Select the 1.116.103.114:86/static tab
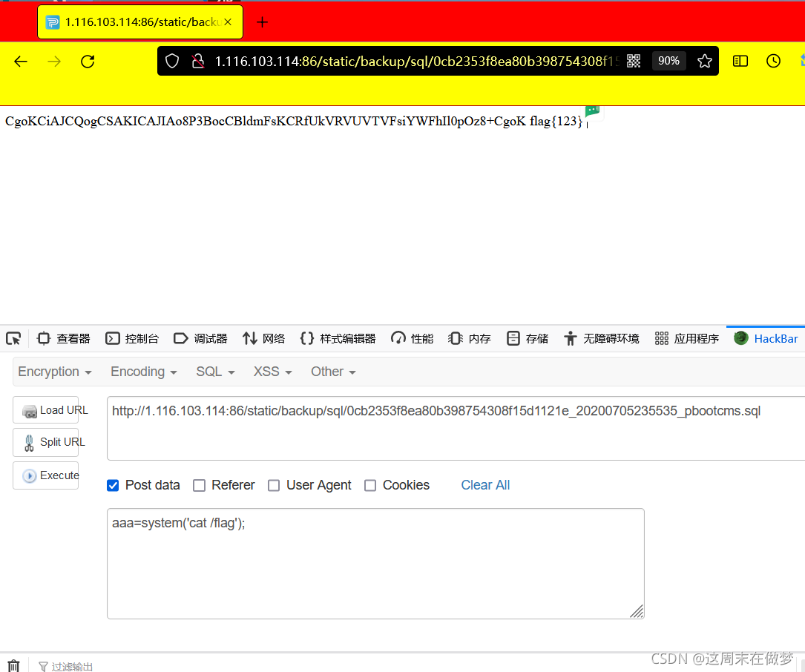805x672 pixels. 140,22
